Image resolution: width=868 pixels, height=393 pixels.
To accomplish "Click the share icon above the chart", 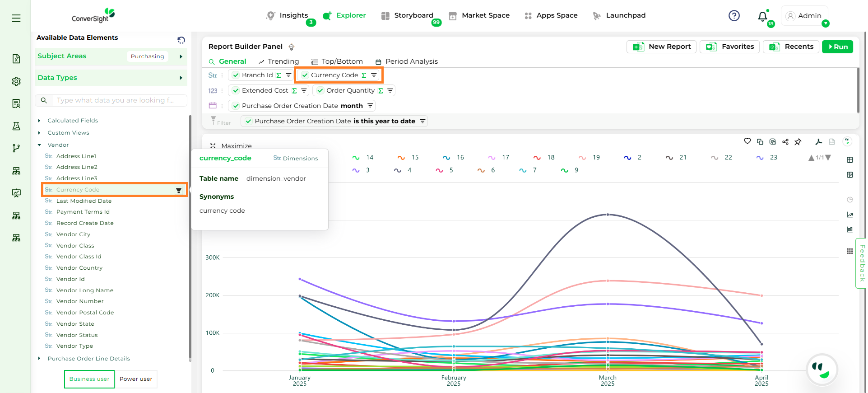I will click(785, 142).
